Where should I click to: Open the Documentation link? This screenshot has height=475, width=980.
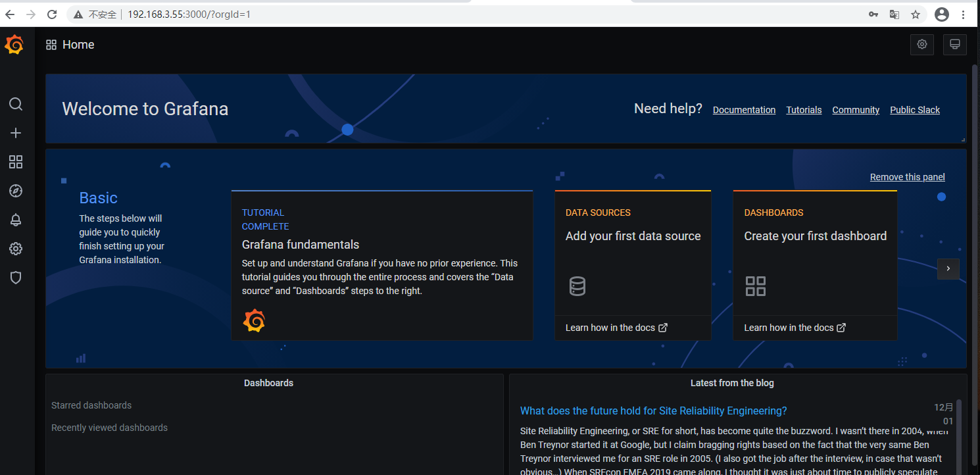pyautogui.click(x=744, y=110)
